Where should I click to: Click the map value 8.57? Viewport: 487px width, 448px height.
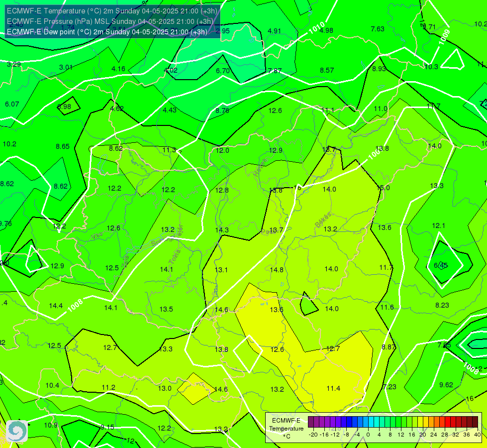click(327, 70)
